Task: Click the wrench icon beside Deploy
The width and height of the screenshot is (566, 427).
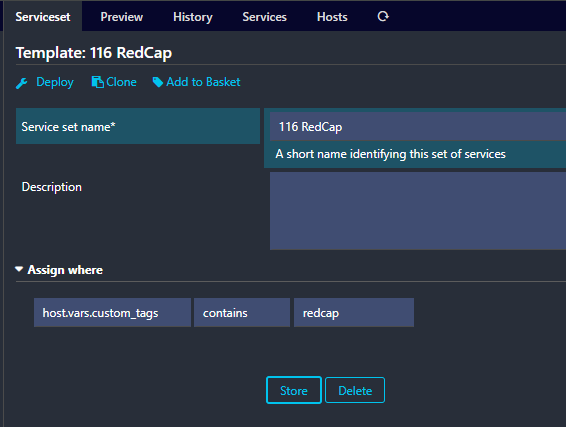Action: point(22,83)
